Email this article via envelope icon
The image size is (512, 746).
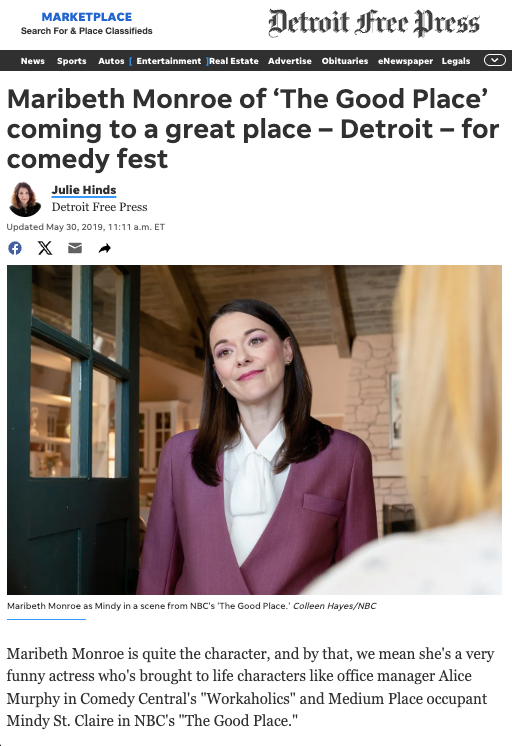75,248
